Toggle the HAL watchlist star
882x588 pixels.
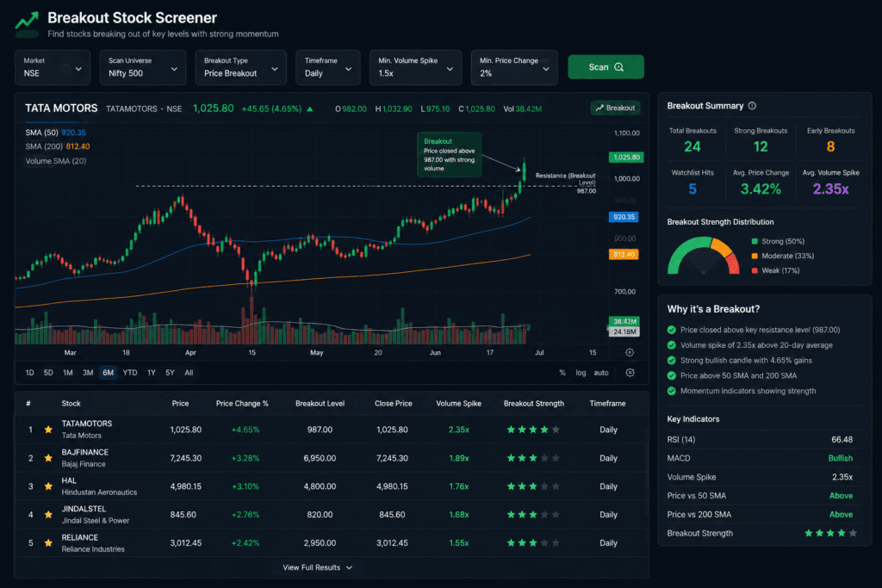tap(48, 486)
